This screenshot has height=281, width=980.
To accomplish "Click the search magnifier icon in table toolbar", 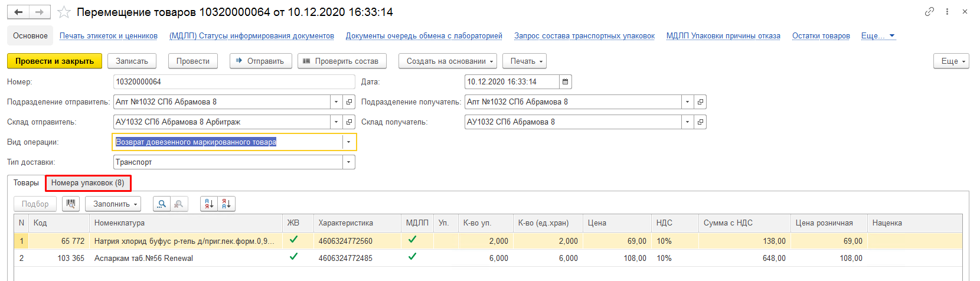I will point(161,204).
